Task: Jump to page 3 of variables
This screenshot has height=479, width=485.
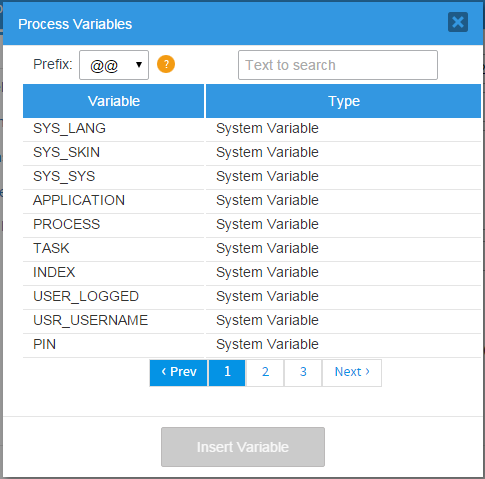Action: coord(303,373)
